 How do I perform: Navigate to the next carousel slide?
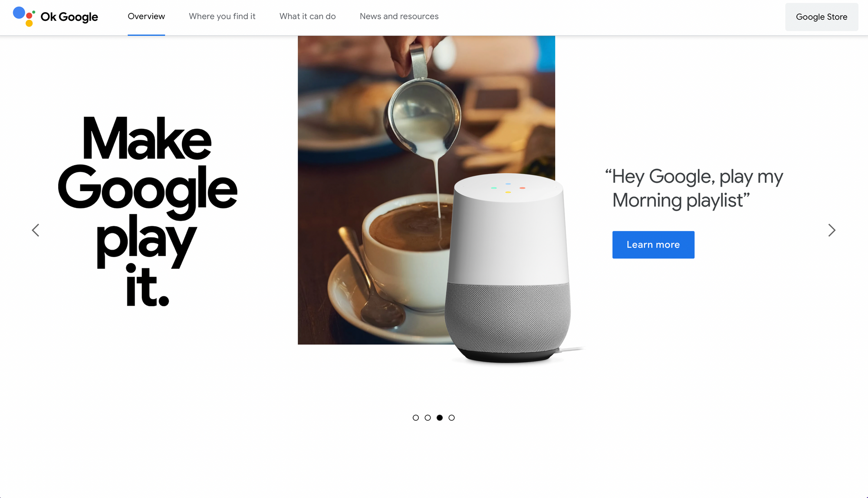click(x=832, y=230)
